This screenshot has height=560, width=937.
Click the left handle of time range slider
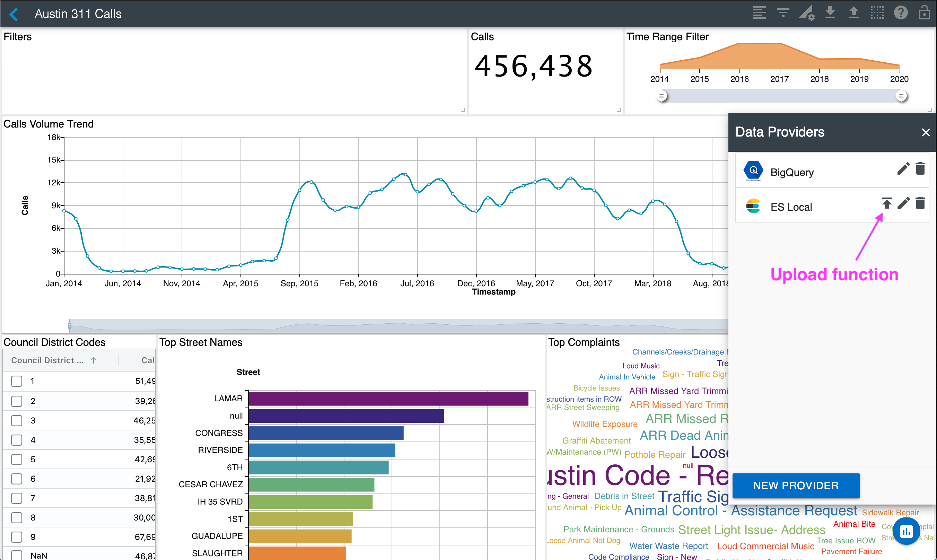coord(661,96)
